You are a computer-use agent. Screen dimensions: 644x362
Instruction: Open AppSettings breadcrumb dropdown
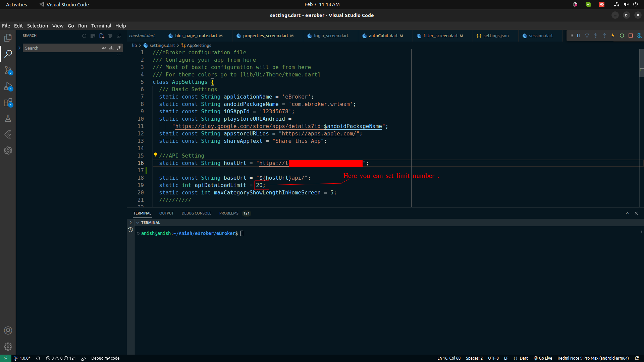[199, 45]
